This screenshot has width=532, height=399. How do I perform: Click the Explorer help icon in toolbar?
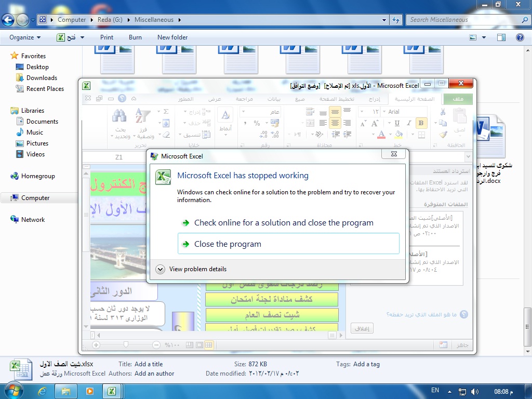pyautogui.click(x=520, y=37)
